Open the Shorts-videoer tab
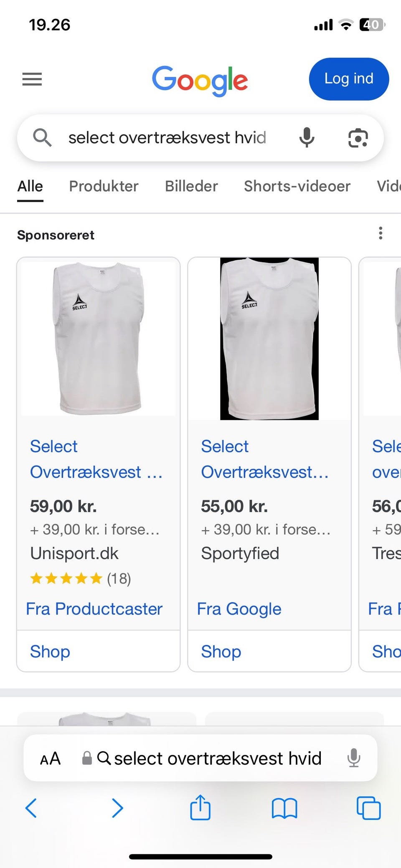401x868 pixels. (297, 186)
